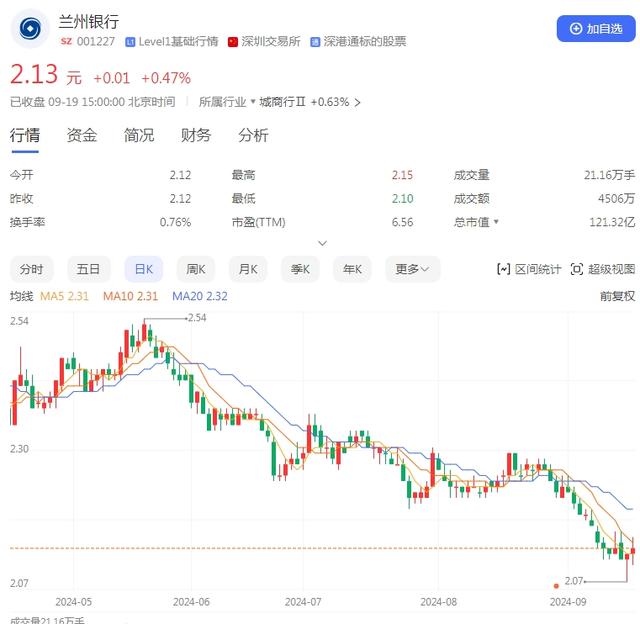This screenshot has height=624, width=640.
Task: Open the 总市值 dropdown arrow
Action: tap(496, 222)
